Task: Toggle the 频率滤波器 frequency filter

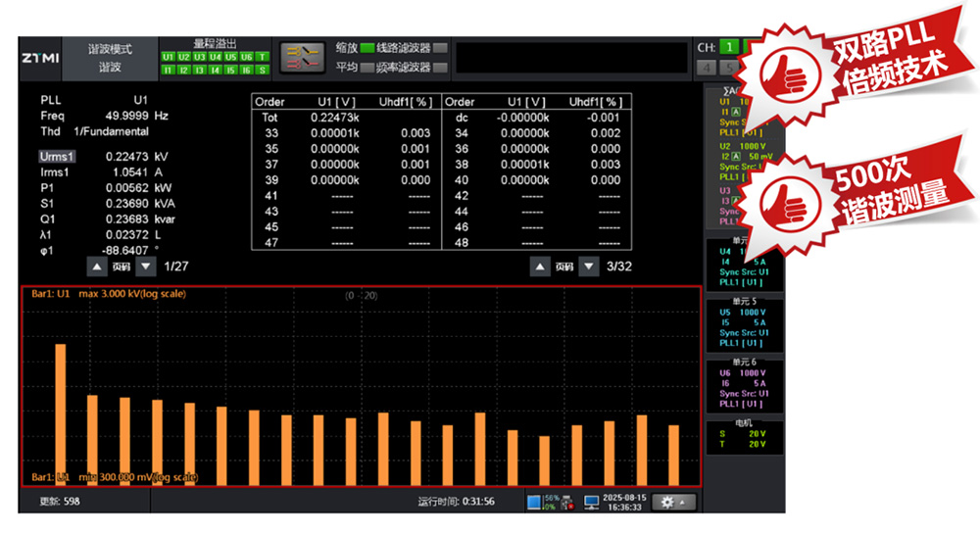Action: coord(440,68)
